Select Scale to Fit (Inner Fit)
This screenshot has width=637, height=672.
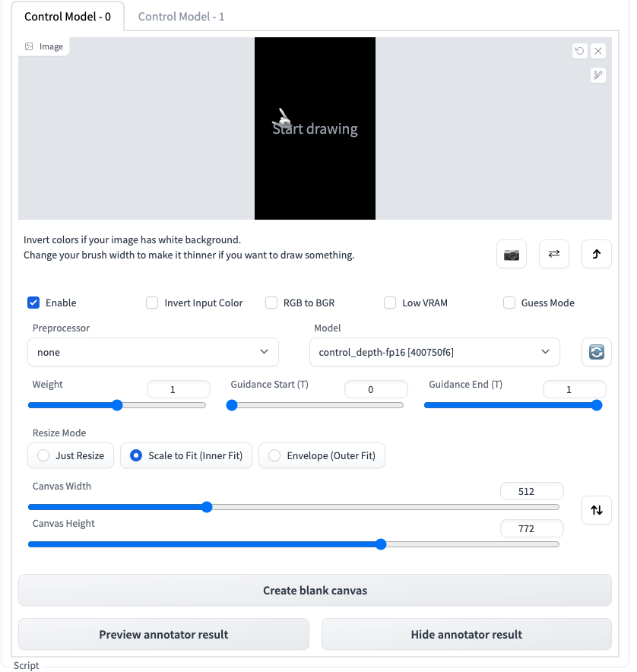[x=186, y=455]
